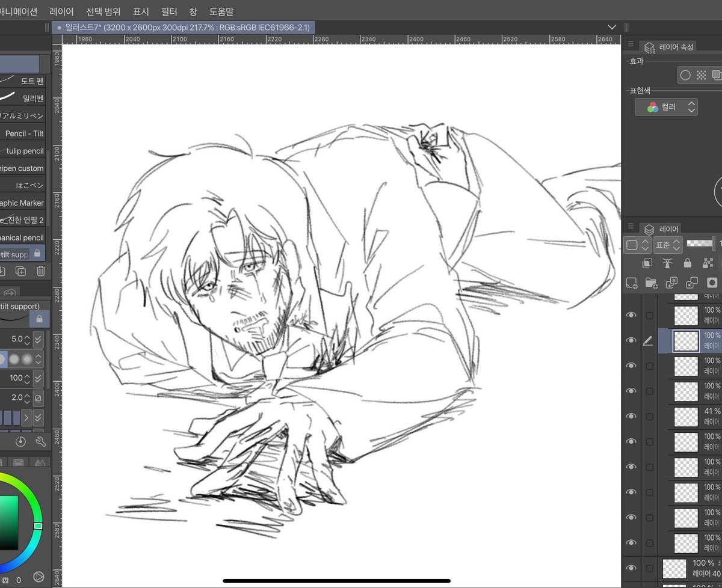Enable tone effect dotted icon
The image size is (722, 588).
tap(701, 75)
